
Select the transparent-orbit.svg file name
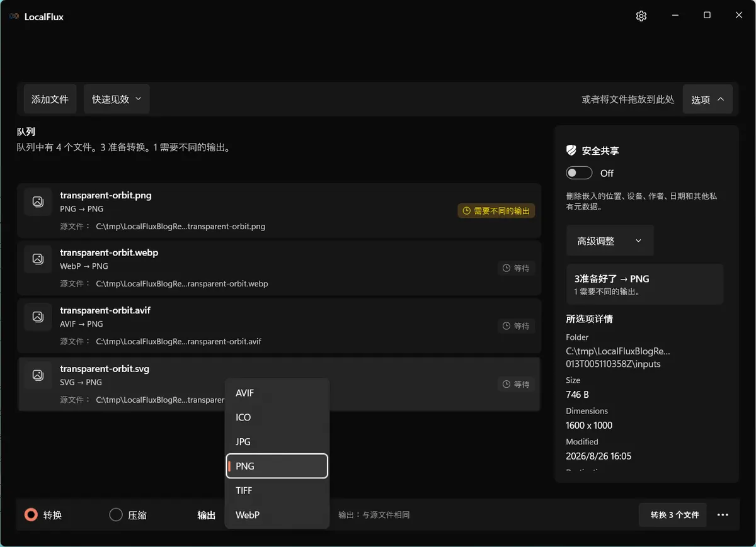click(105, 369)
